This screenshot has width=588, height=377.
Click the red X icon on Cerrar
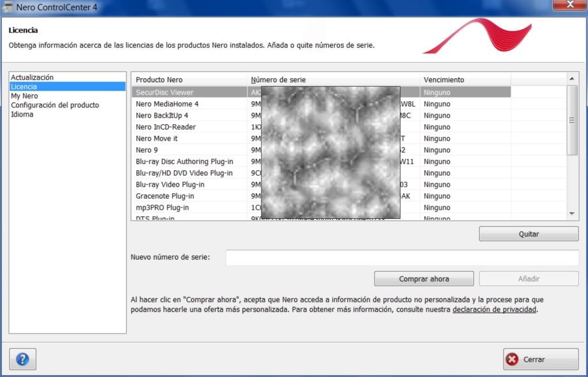[x=512, y=359]
